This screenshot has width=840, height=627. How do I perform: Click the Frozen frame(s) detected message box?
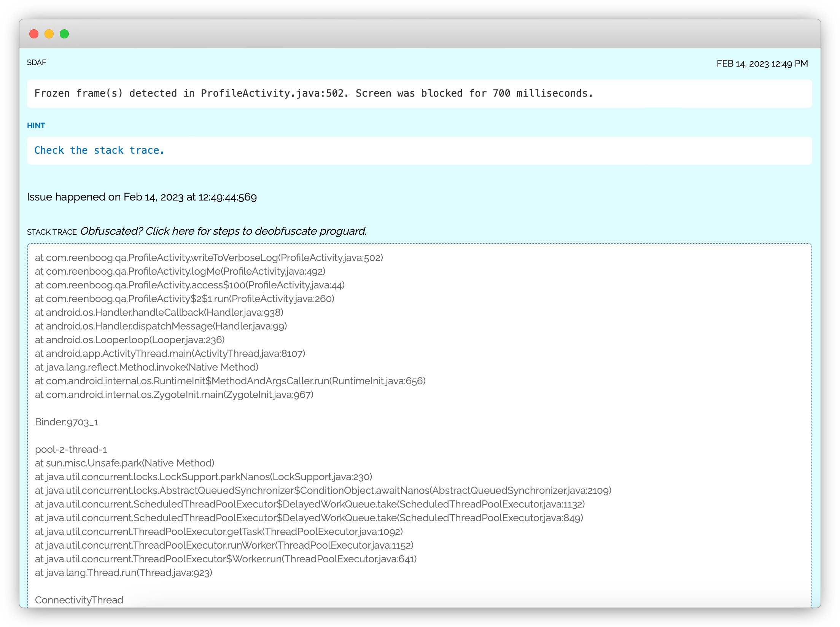(313, 94)
